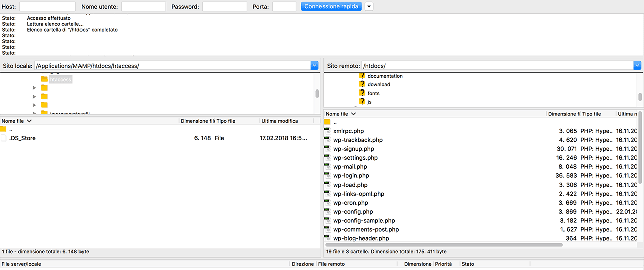Screen dimensions: 644x270
Task: Click the js folder question-mark icon
Action: click(362, 101)
